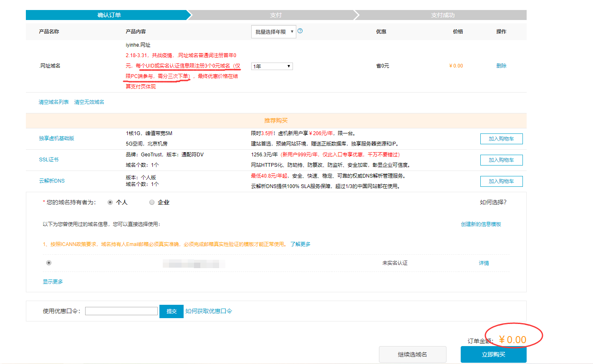The width and height of the screenshot is (593, 364).
Task: Click the 支付 step tab
Action: tap(275, 15)
